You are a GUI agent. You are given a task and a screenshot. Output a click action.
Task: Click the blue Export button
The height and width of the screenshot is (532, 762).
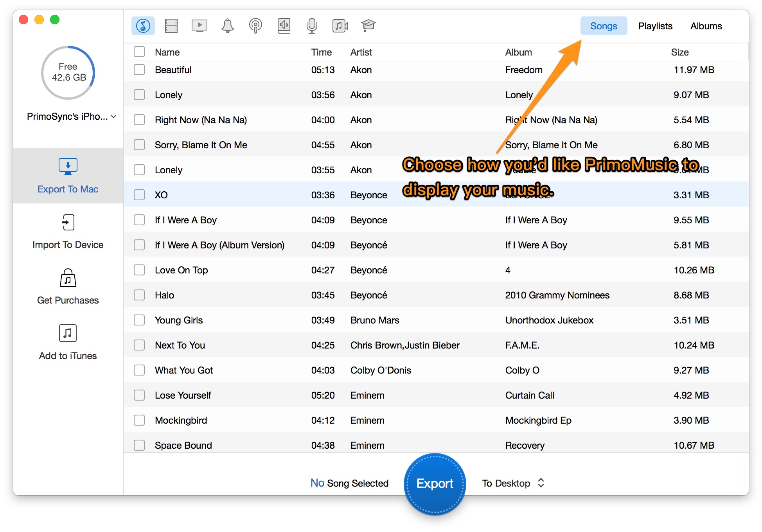pos(435,484)
